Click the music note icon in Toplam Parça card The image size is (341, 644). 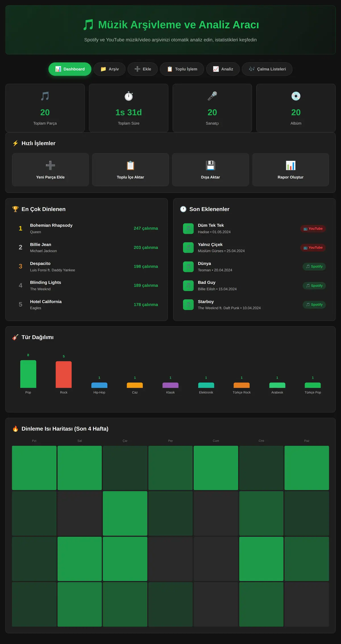tap(45, 96)
